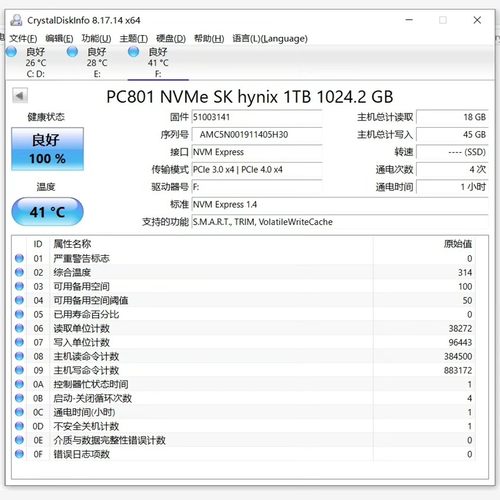Click the raw value 883172

(x=458, y=370)
